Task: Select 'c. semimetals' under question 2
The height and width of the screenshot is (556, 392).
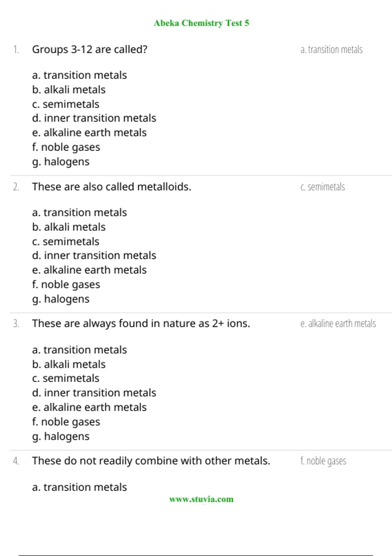Action: pyautogui.click(x=66, y=241)
